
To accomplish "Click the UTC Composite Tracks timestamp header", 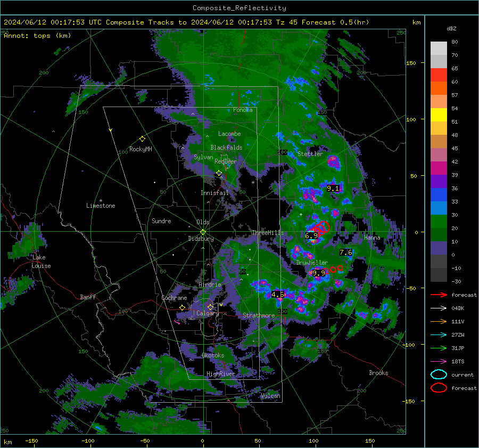I will (186, 22).
